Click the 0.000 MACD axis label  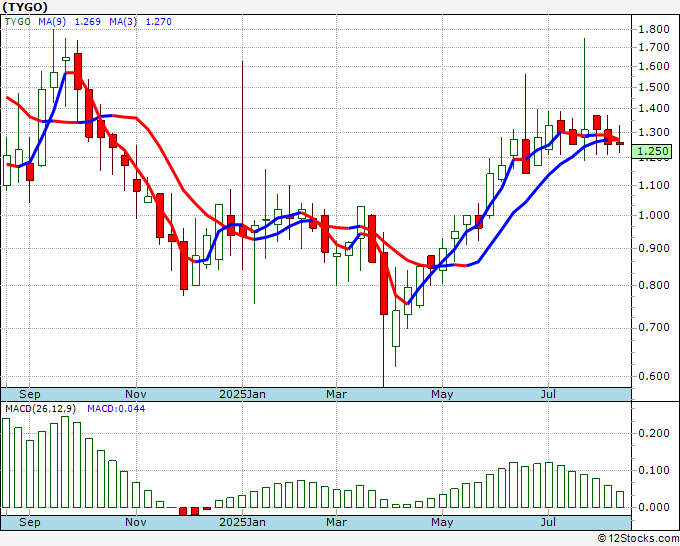coord(654,507)
